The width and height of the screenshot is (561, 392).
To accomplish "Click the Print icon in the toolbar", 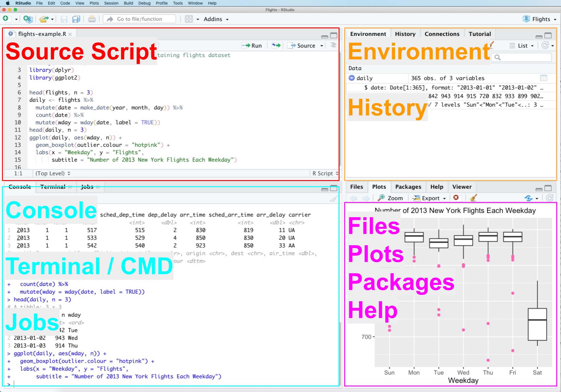I will 92,19.
